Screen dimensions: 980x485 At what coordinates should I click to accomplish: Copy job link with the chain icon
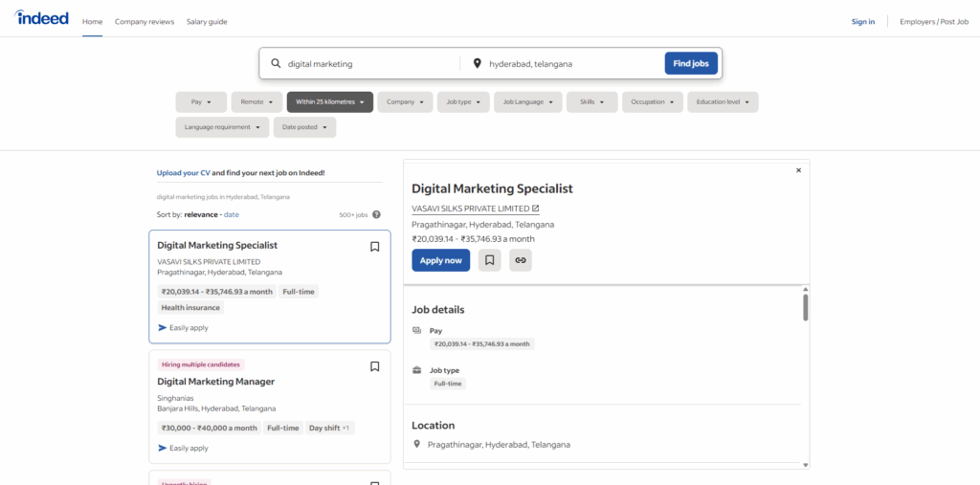(520, 260)
